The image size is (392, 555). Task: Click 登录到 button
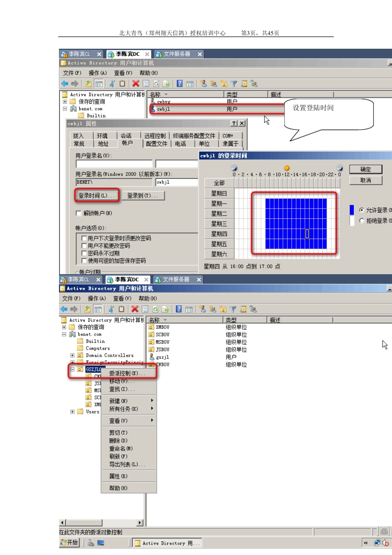click(143, 196)
